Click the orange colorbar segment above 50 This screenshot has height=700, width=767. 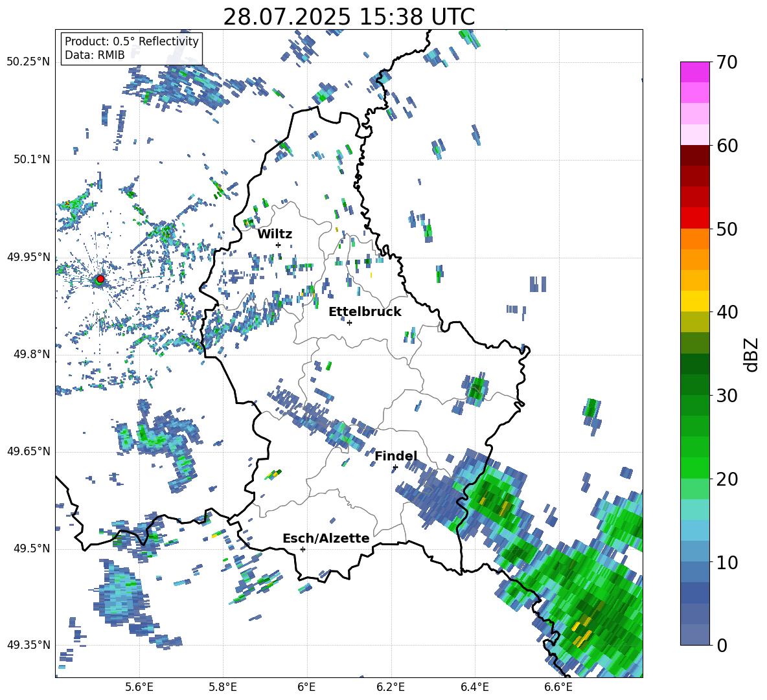(x=694, y=238)
